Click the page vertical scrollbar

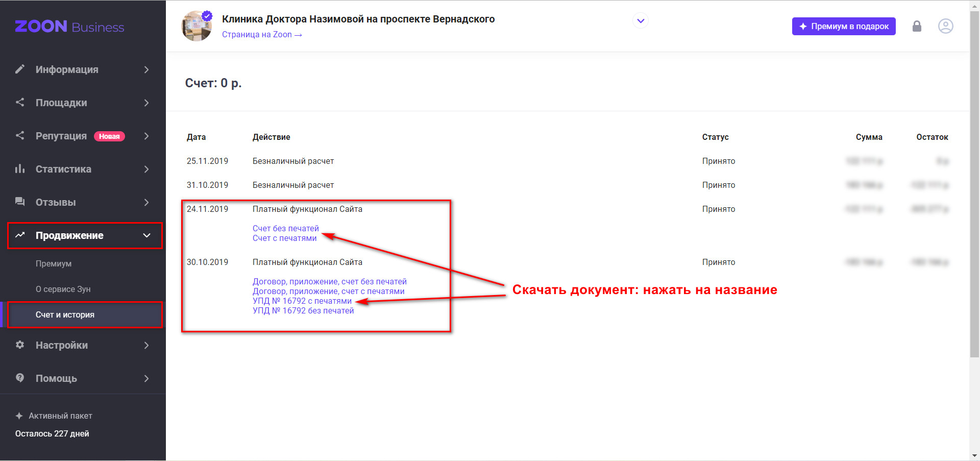coord(975,184)
